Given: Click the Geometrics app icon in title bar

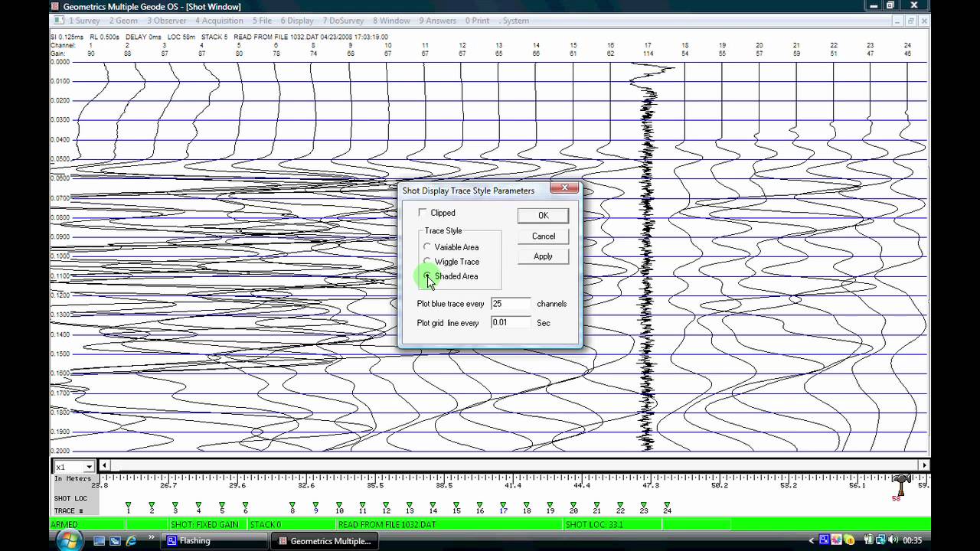Looking at the screenshot, I should click(x=55, y=6).
